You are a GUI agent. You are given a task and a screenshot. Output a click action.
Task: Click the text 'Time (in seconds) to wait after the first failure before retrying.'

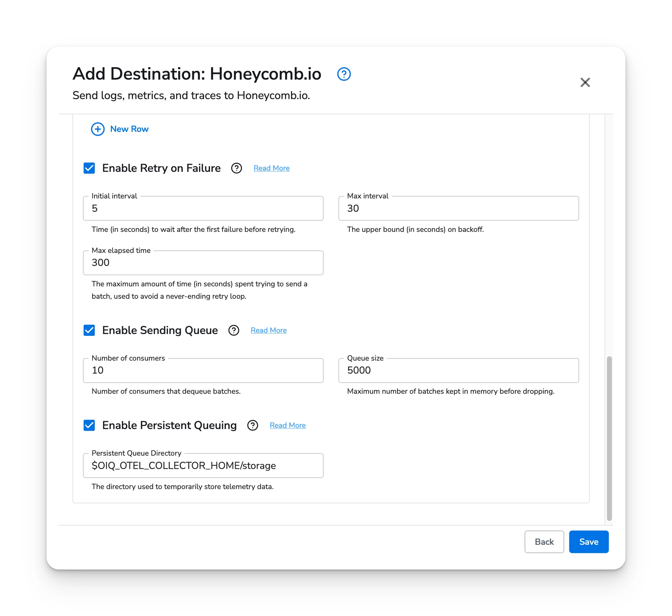(193, 229)
